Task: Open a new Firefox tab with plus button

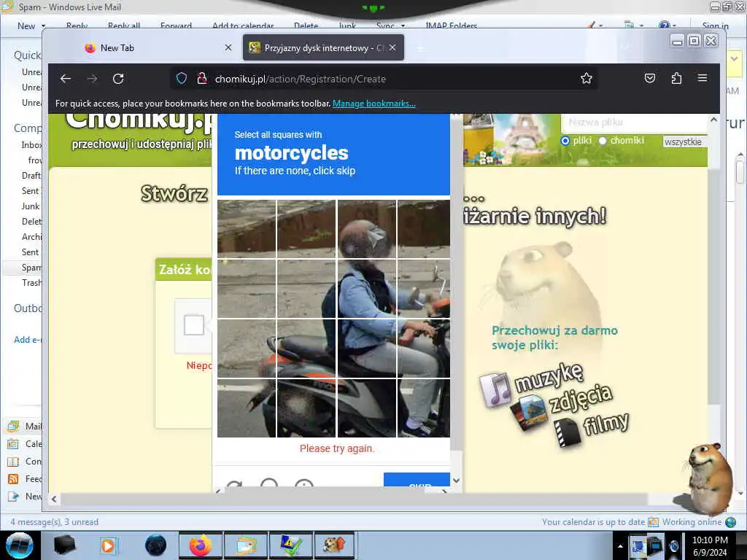Action: click(x=419, y=48)
